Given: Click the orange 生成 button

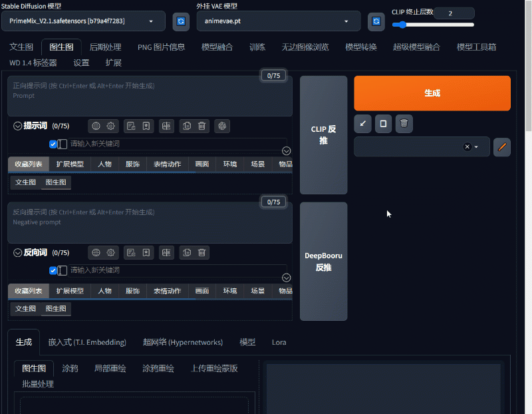Looking at the screenshot, I should [432, 93].
